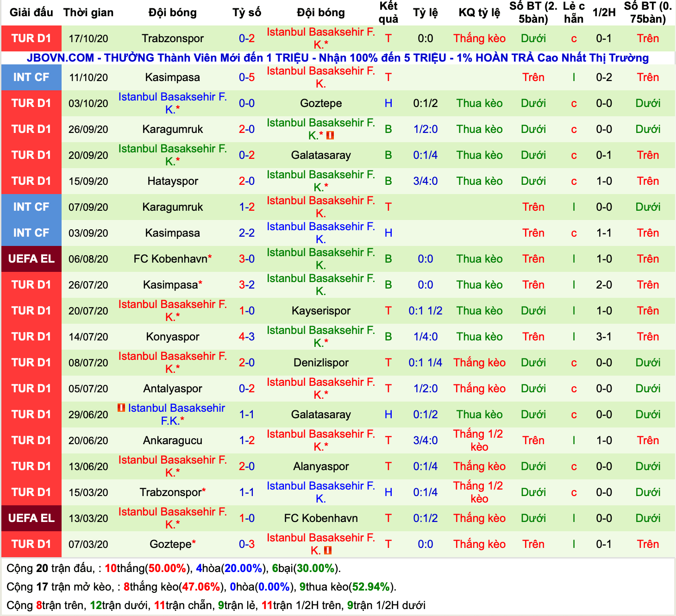Open Galatasaray in the 20/09/20 row
This screenshot has width=676, height=616.
(321, 155)
